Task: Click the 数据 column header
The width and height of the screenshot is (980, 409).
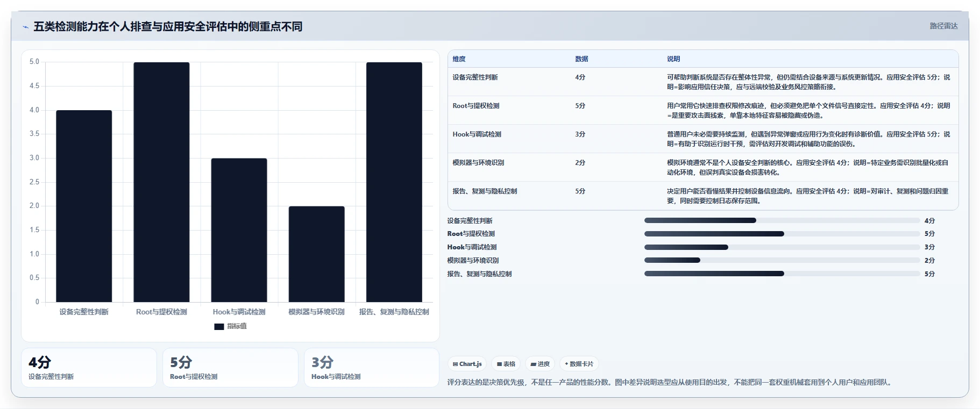Action: pyautogui.click(x=581, y=59)
